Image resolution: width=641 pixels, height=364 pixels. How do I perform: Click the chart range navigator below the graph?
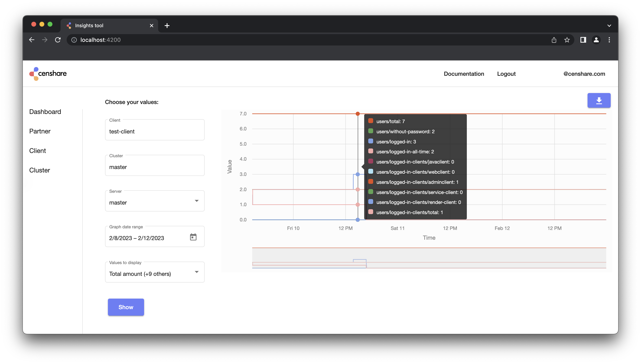coord(429,258)
